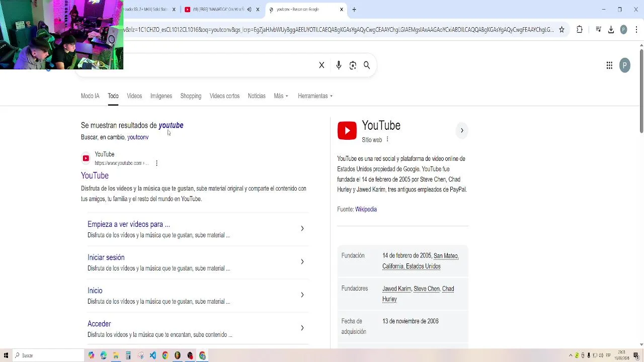Viewport: 644px width, 362px height.
Task: Open the Iniciar sesión link
Action: pyautogui.click(x=106, y=257)
